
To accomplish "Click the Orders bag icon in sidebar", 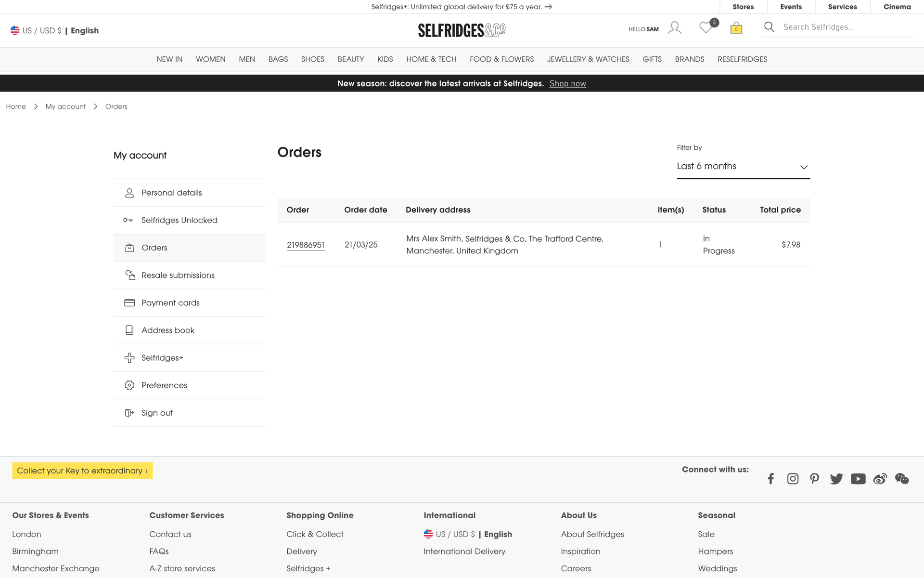I will coord(129,248).
